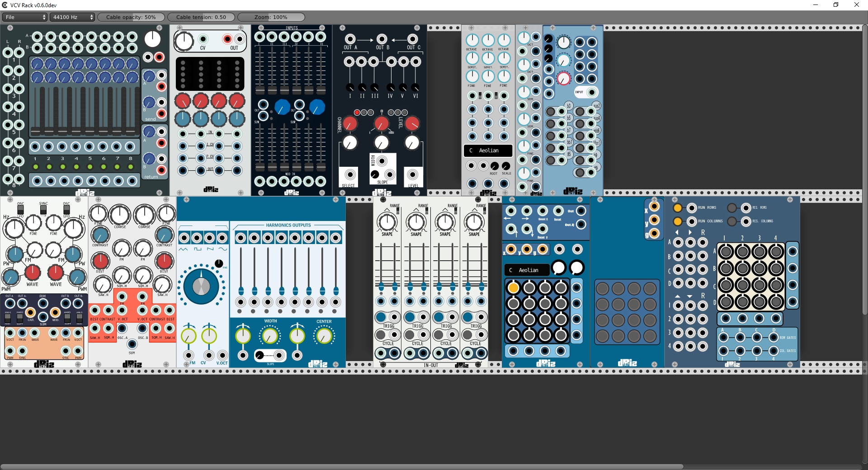The image size is (868, 470).
Task: Click the CENTER knob on harmonics module
Action: tap(324, 336)
